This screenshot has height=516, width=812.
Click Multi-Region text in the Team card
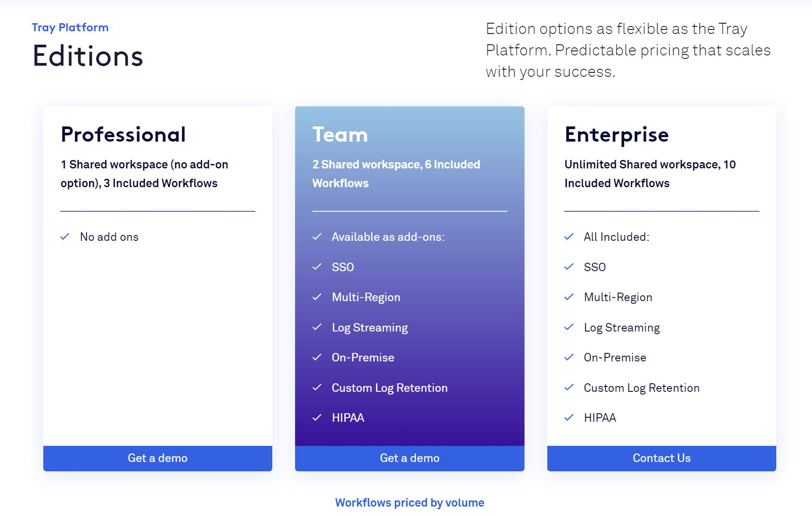pyautogui.click(x=366, y=298)
